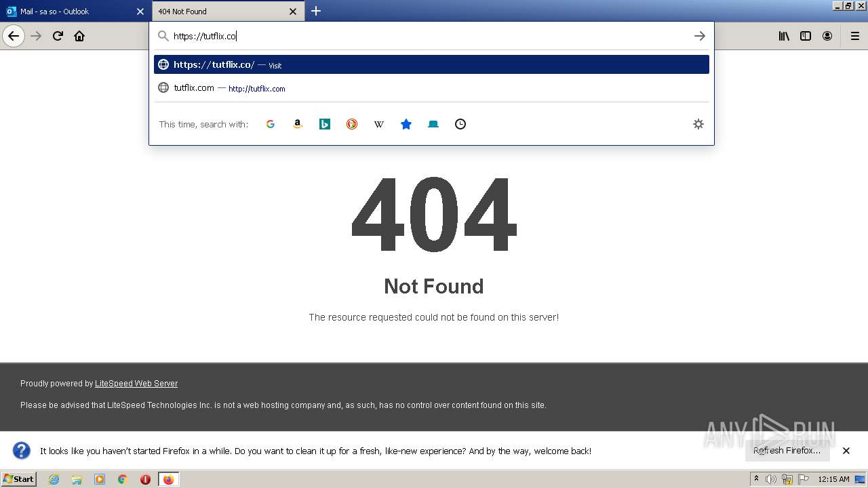Open the Library (bookmarks and history) button
The width and height of the screenshot is (868, 488).
(x=784, y=36)
